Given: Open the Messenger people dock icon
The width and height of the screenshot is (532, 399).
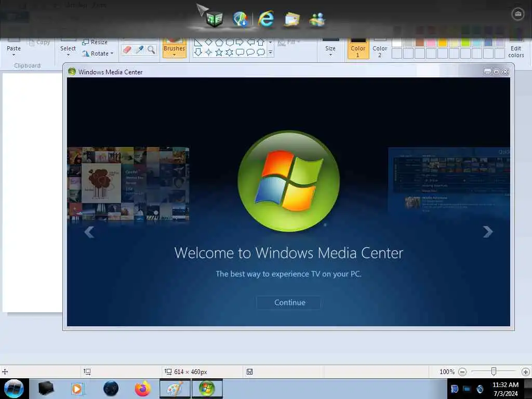Looking at the screenshot, I should pyautogui.click(x=317, y=19).
